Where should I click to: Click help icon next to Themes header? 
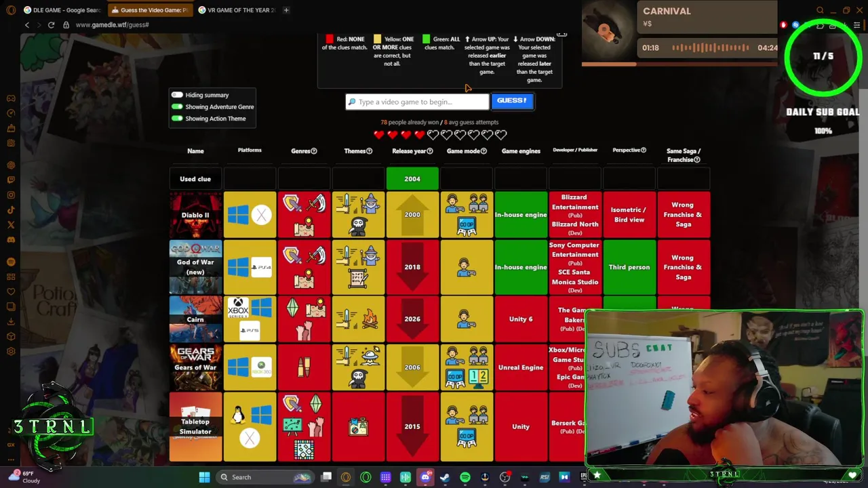pos(370,151)
